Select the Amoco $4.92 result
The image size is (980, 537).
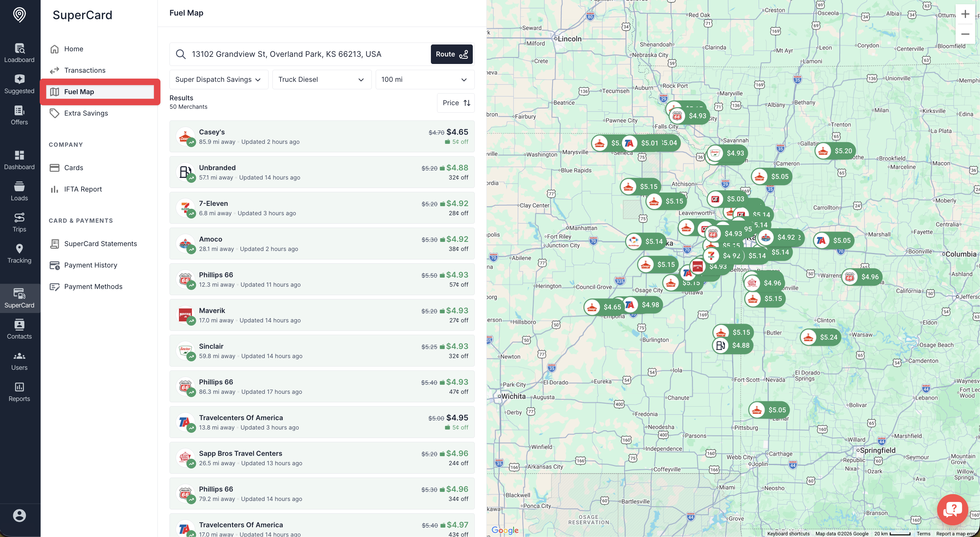pyautogui.click(x=322, y=244)
